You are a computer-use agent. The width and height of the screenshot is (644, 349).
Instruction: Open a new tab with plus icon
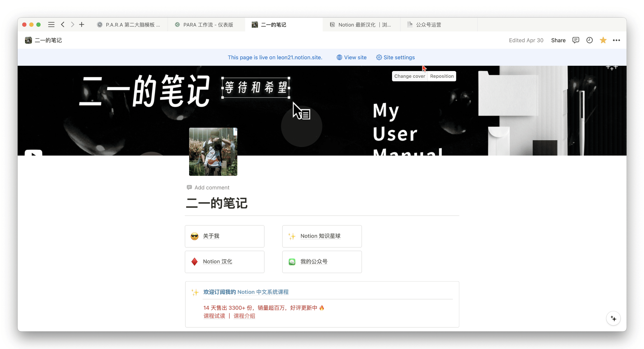pyautogui.click(x=82, y=25)
